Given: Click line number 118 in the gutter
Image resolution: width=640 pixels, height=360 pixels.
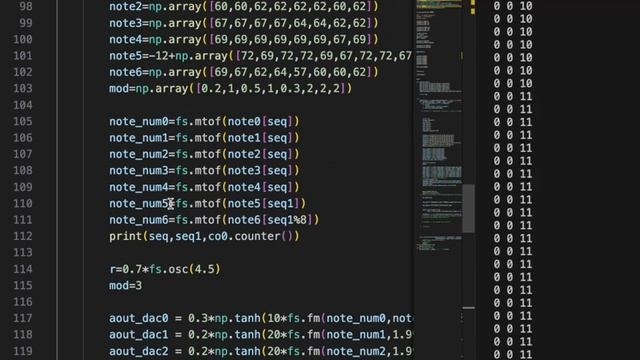Looking at the screenshot, I should (22, 335).
